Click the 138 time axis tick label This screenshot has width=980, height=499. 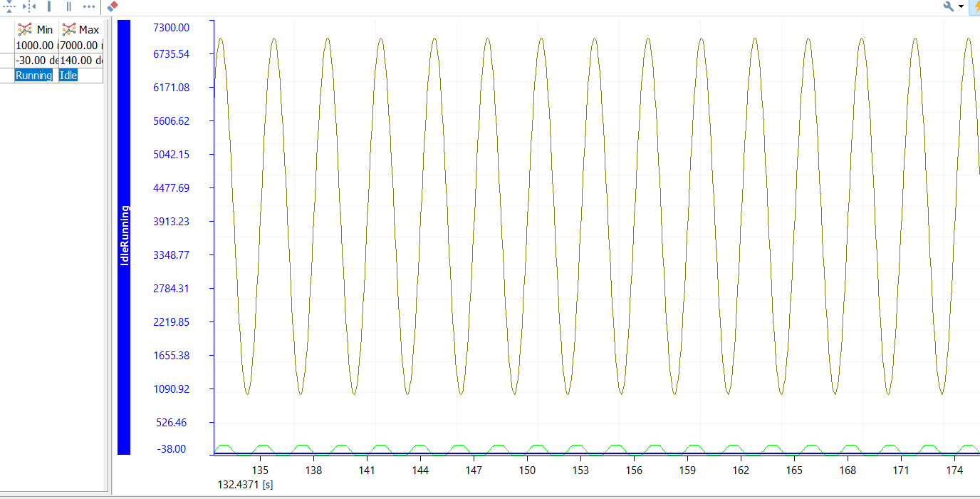(x=313, y=470)
